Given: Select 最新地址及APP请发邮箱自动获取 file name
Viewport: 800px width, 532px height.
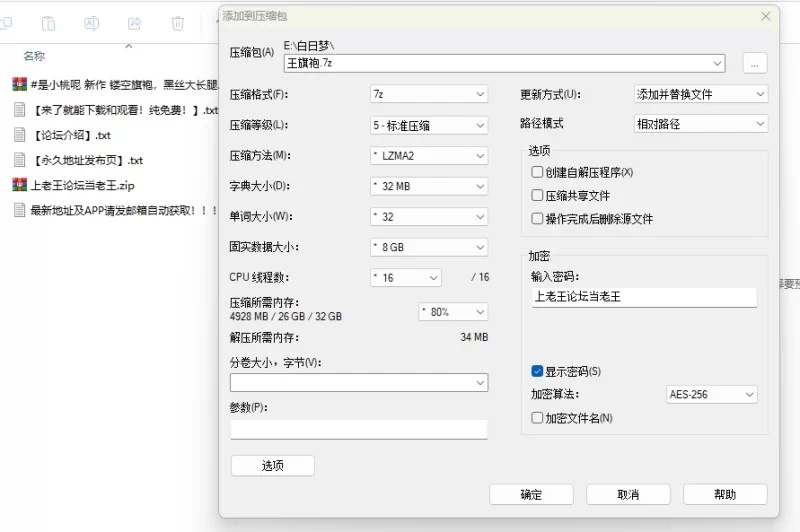Looking at the screenshot, I should (124, 210).
